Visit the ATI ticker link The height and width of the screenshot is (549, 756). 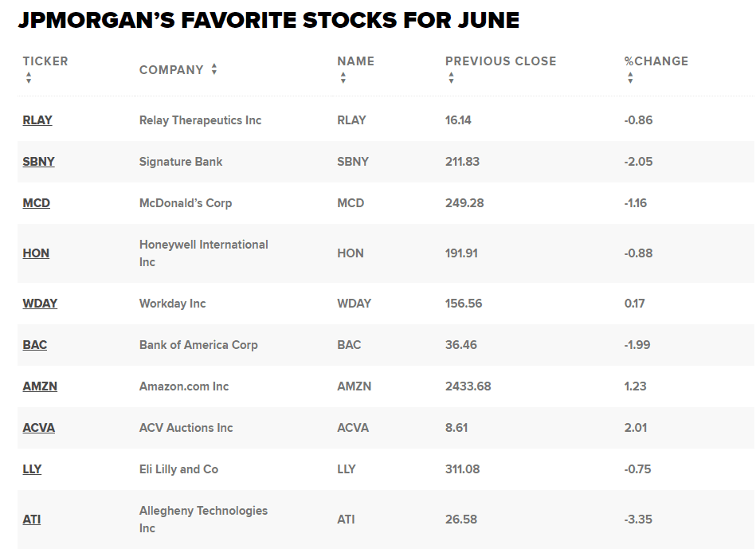click(x=32, y=520)
